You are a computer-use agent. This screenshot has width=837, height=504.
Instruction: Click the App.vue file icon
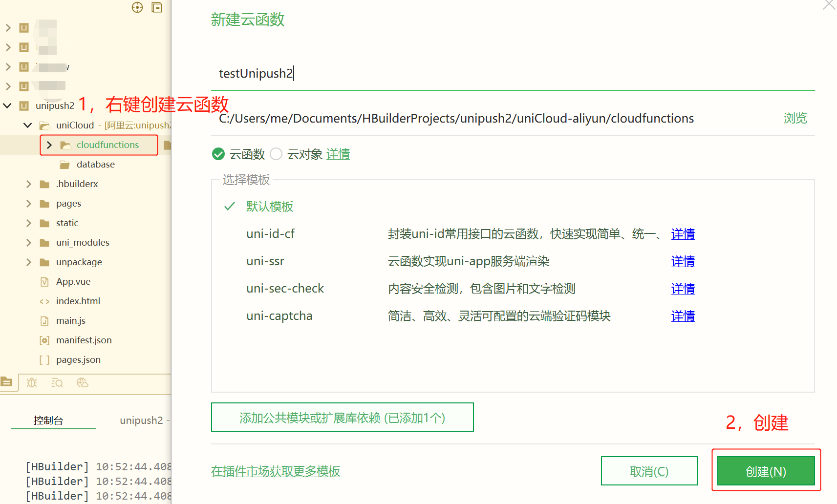pyautogui.click(x=44, y=281)
